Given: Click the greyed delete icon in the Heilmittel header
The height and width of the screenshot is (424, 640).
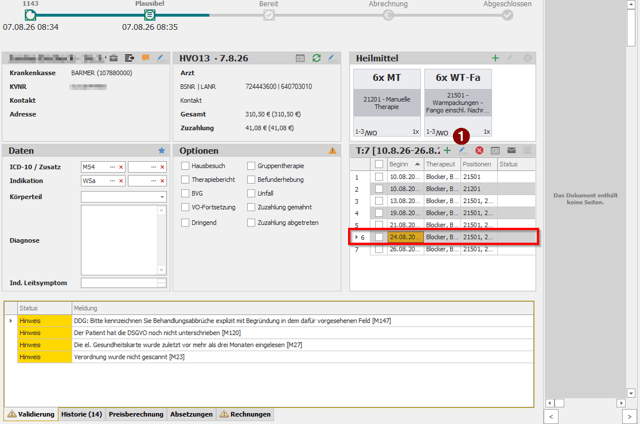Looking at the screenshot, I should 527,58.
